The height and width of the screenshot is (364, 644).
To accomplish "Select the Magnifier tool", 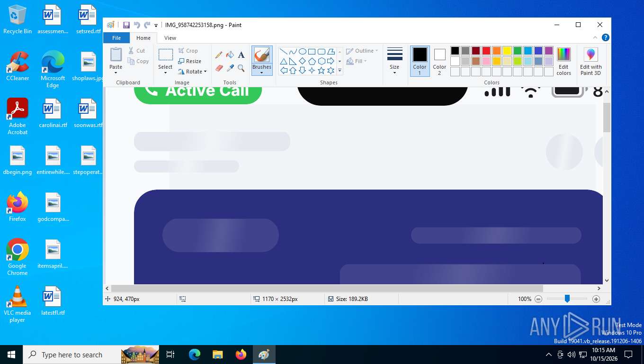I will [x=241, y=68].
